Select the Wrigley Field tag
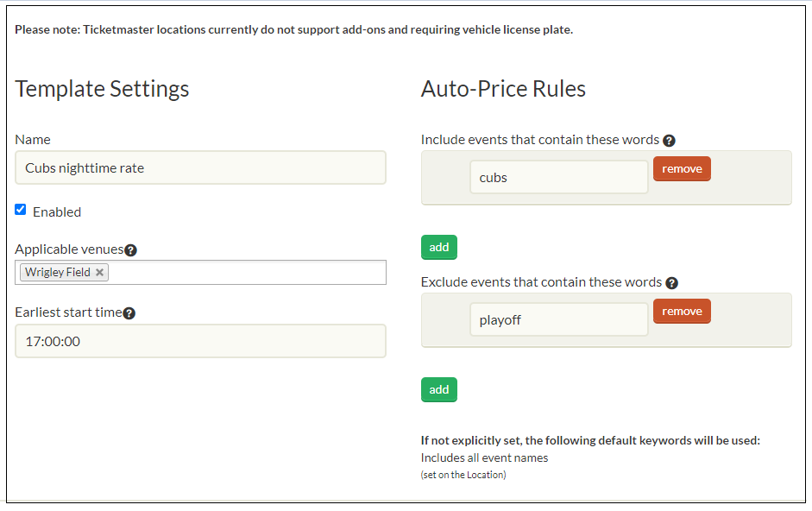 click(x=57, y=272)
